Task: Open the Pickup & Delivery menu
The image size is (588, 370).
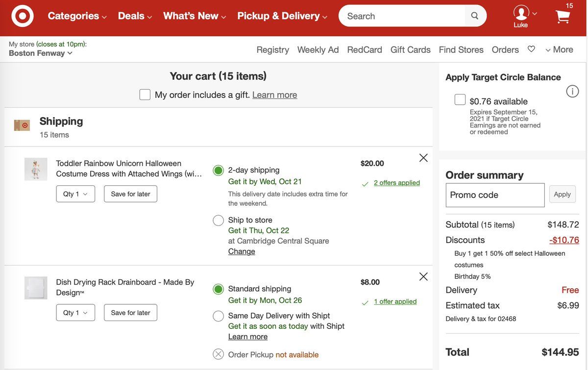Action: point(282,16)
